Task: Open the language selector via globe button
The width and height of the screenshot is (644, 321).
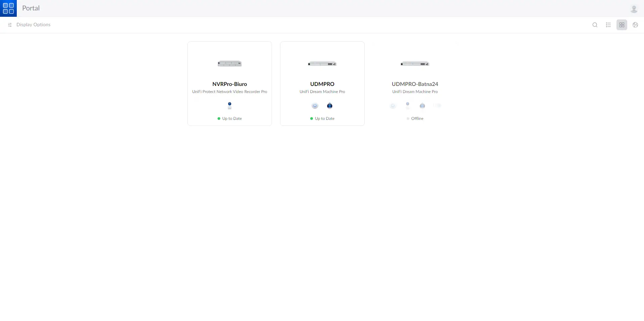Action: point(635,25)
